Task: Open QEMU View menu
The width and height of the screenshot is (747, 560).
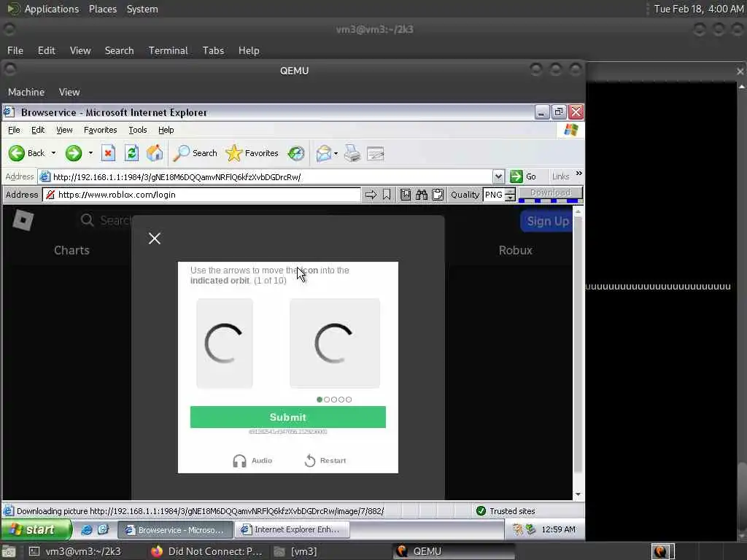Action: point(69,92)
